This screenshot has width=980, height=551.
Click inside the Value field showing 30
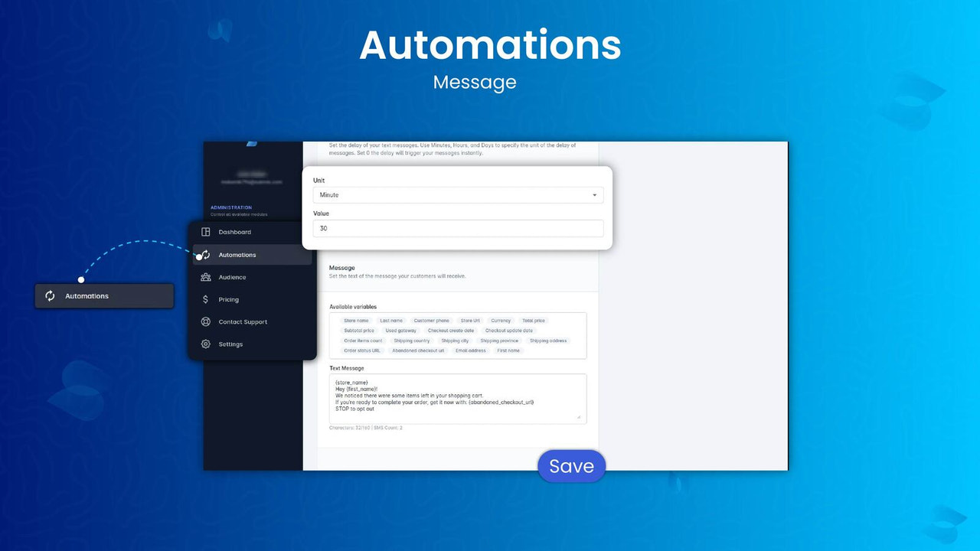(x=458, y=228)
